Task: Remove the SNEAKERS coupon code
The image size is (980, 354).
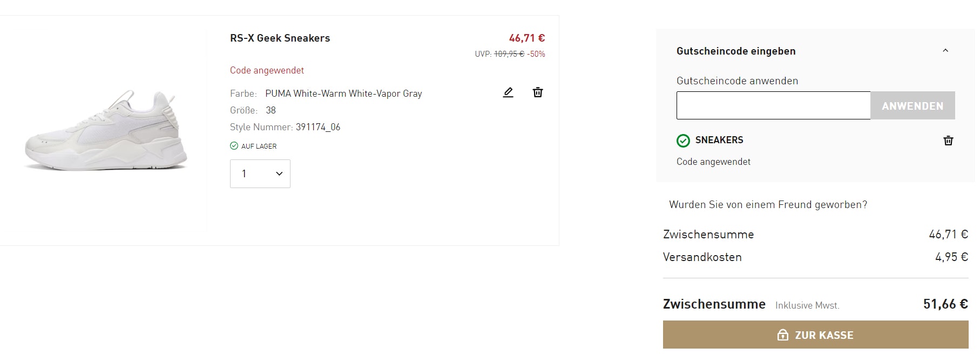Action: tap(948, 141)
